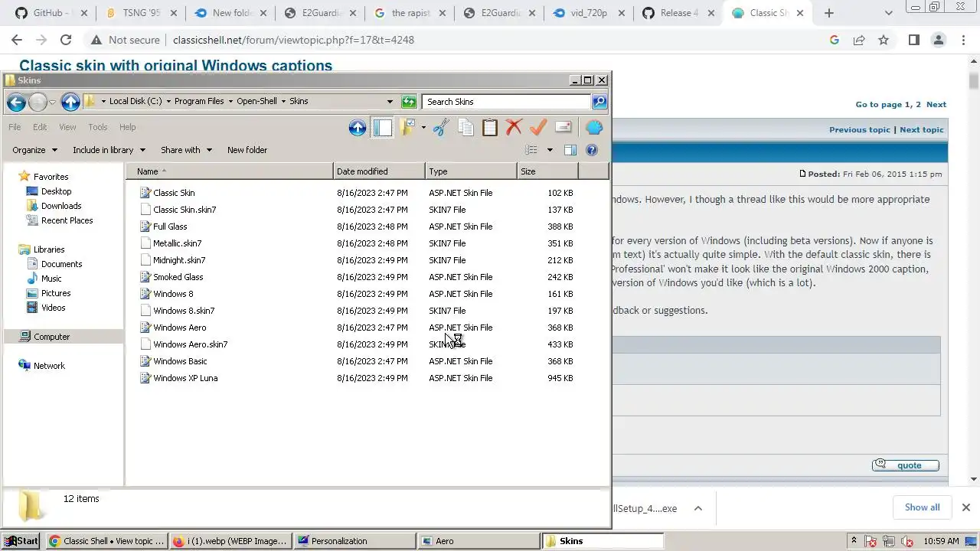
Task: Select the Pictures library
Action: pyautogui.click(x=56, y=293)
